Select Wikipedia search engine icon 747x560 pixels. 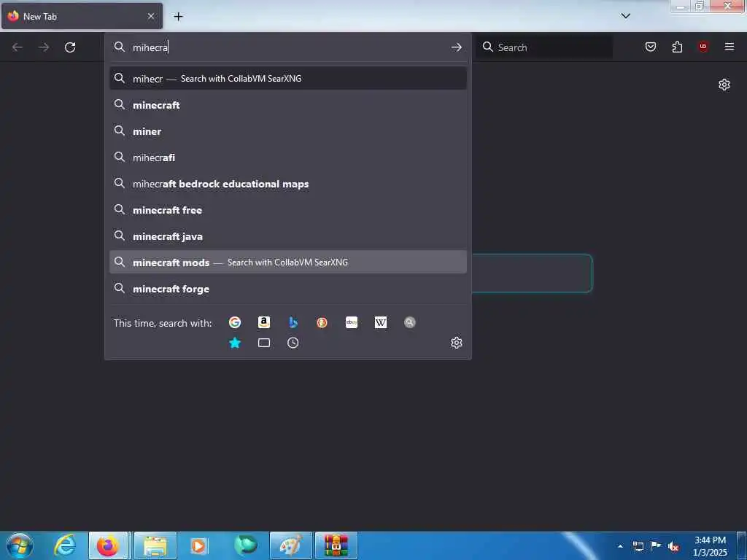click(381, 322)
